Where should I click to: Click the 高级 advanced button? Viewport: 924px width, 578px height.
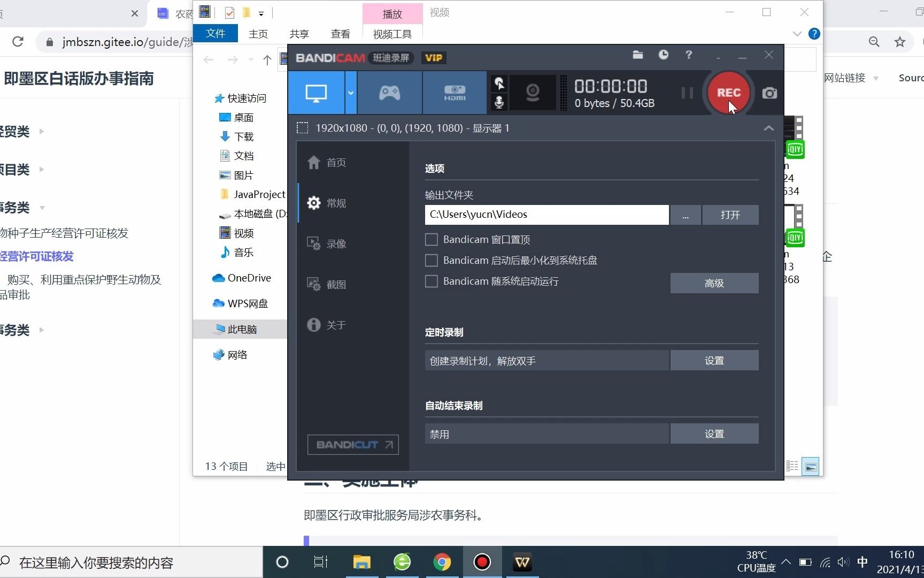tap(714, 283)
